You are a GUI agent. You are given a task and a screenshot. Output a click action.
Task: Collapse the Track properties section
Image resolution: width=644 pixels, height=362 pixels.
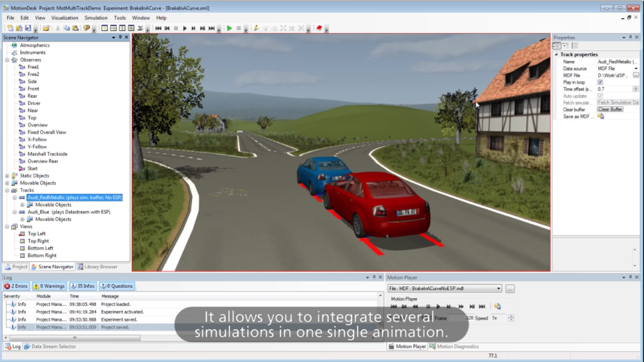click(x=556, y=54)
